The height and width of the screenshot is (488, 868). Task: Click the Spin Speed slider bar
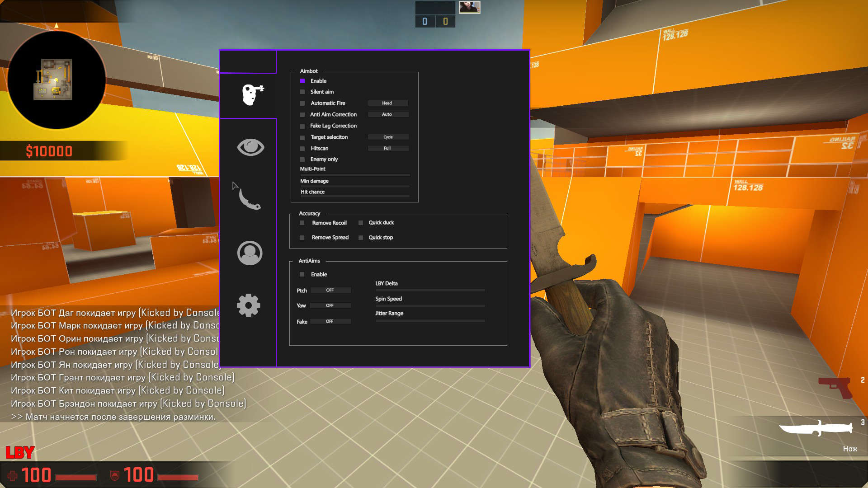(430, 305)
